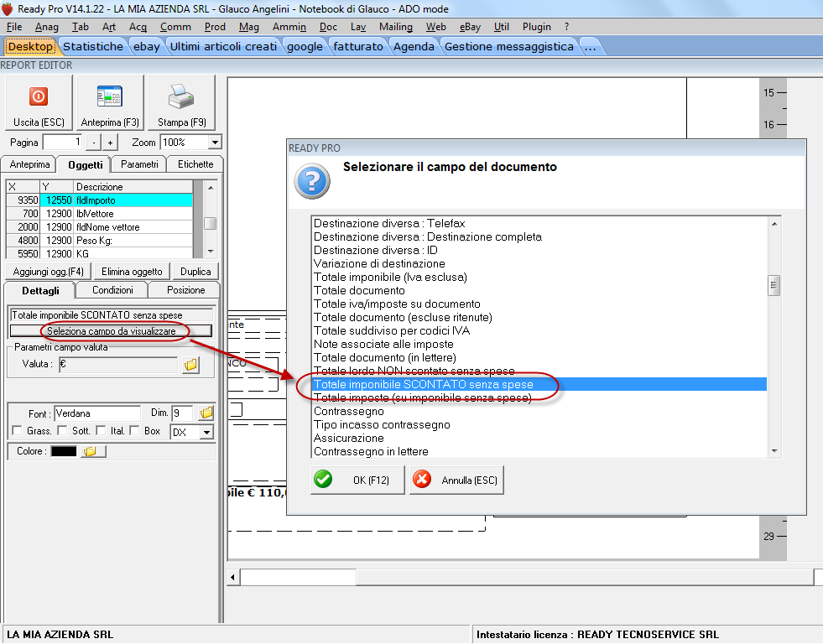823x644 pixels.
Task: Click the black Colore swatch
Action: [x=64, y=451]
